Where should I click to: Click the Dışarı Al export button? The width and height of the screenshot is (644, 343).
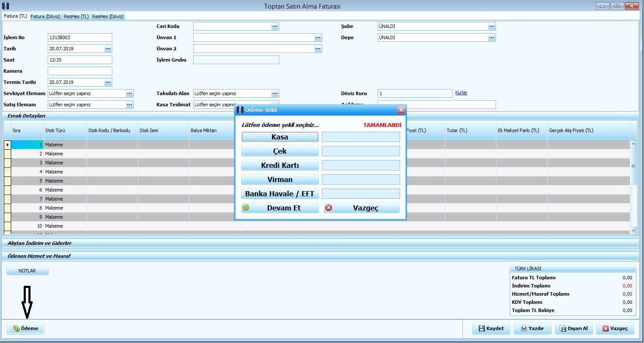coord(574,328)
